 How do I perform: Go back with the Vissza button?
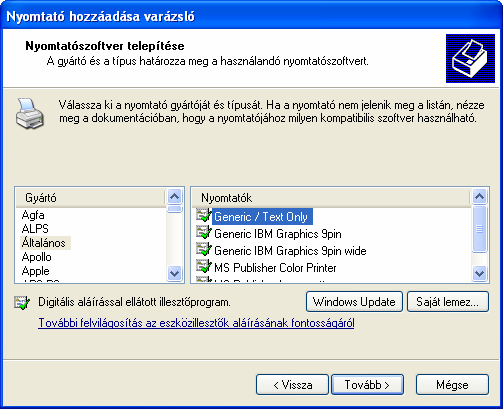(292, 385)
